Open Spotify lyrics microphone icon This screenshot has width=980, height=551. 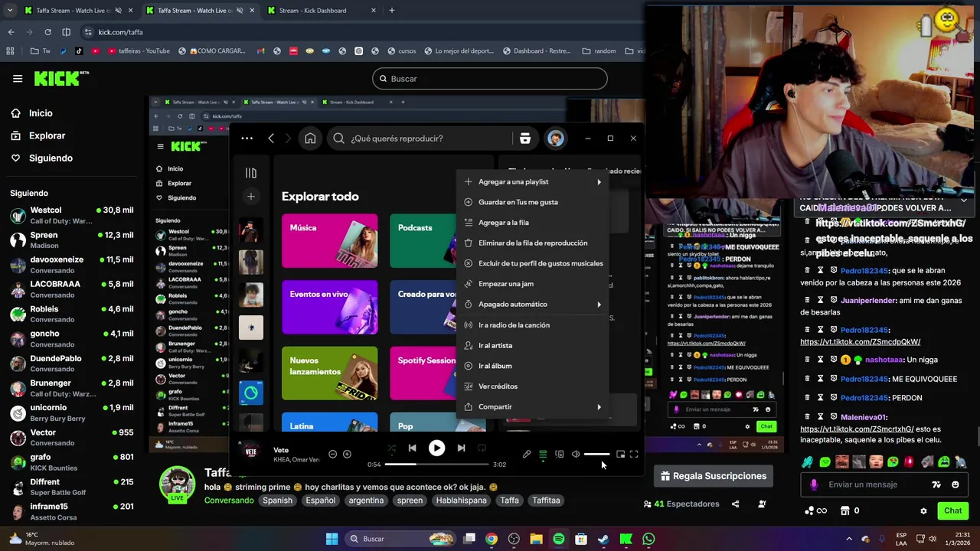[x=527, y=455]
